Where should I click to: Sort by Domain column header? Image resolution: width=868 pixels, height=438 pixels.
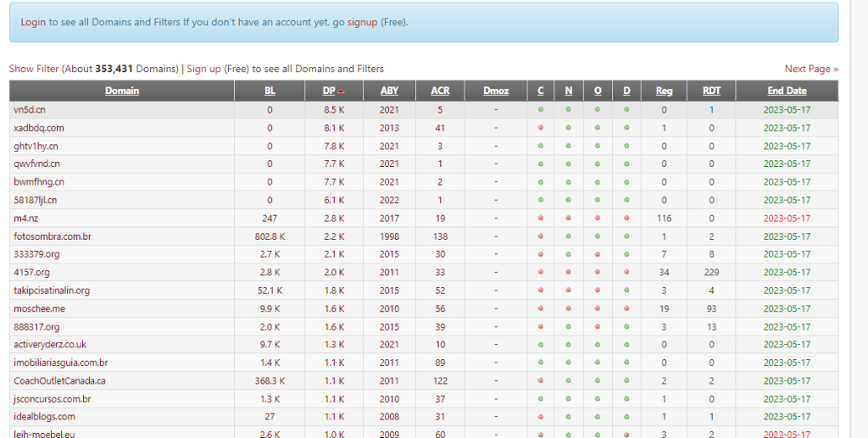pyautogui.click(x=122, y=91)
